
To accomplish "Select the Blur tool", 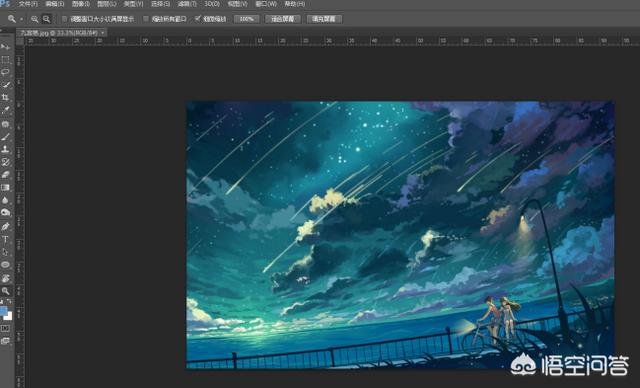I will click(x=5, y=200).
